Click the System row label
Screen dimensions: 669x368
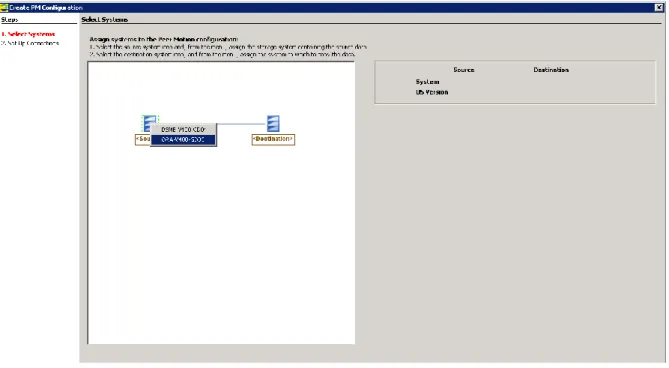[x=428, y=82]
